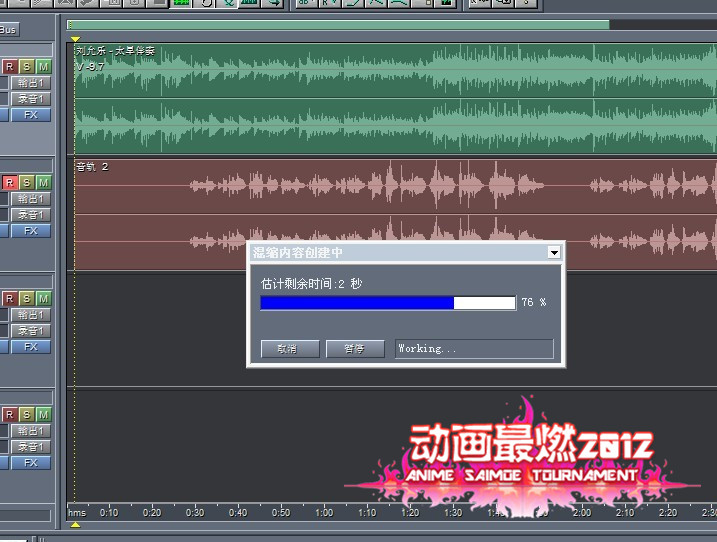The width and height of the screenshot is (717, 542).
Task: Click the 估计剩余时间:2 秒 label
Action: tap(311, 284)
